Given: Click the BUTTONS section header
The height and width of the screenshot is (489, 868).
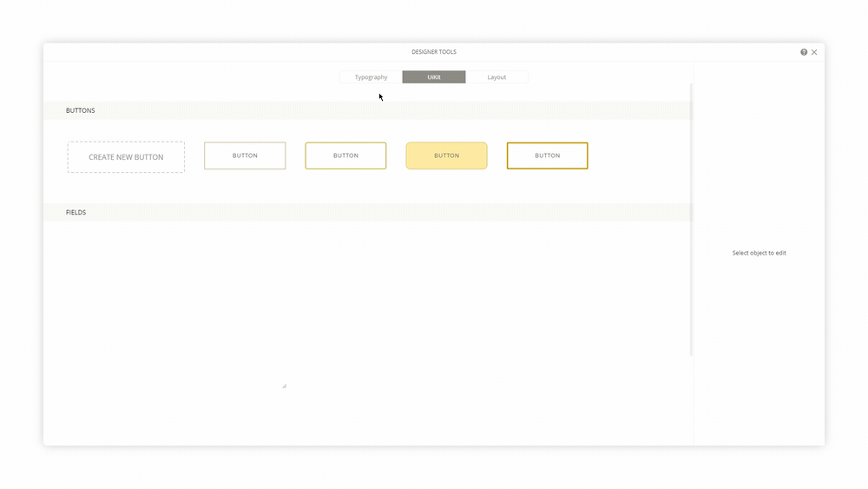Looking at the screenshot, I should [x=81, y=111].
